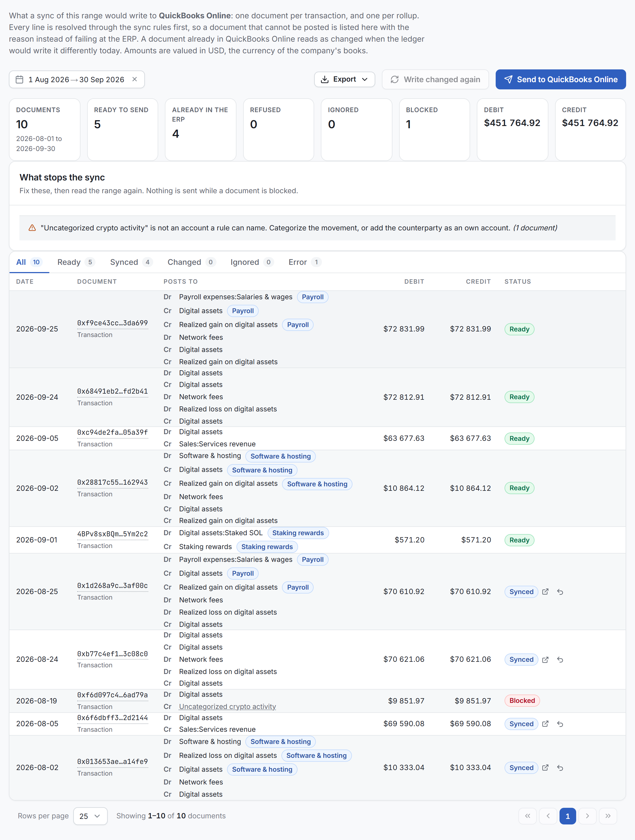Screen dimensions: 635x840
Task: Click the Ready badge on 2026-09-25 row
Action: 519,329
